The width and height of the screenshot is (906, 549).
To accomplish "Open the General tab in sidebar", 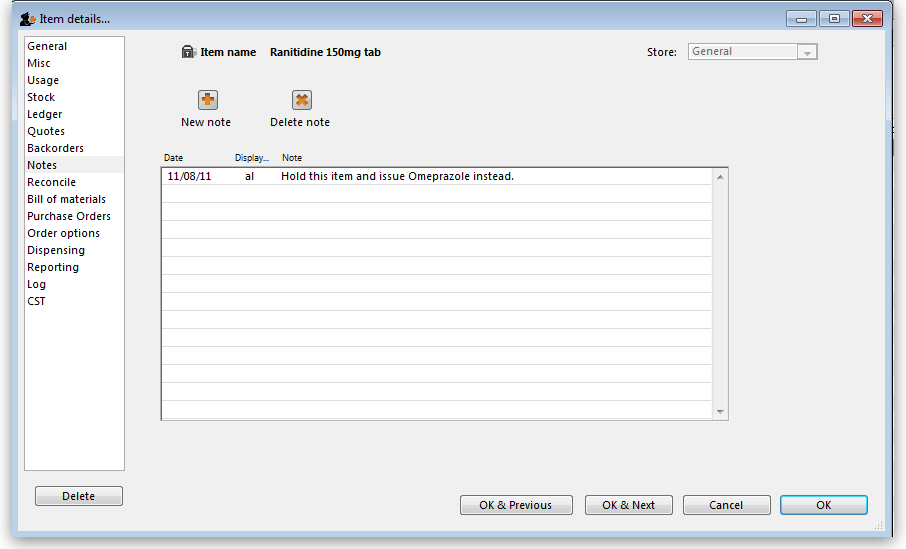I will pos(47,46).
